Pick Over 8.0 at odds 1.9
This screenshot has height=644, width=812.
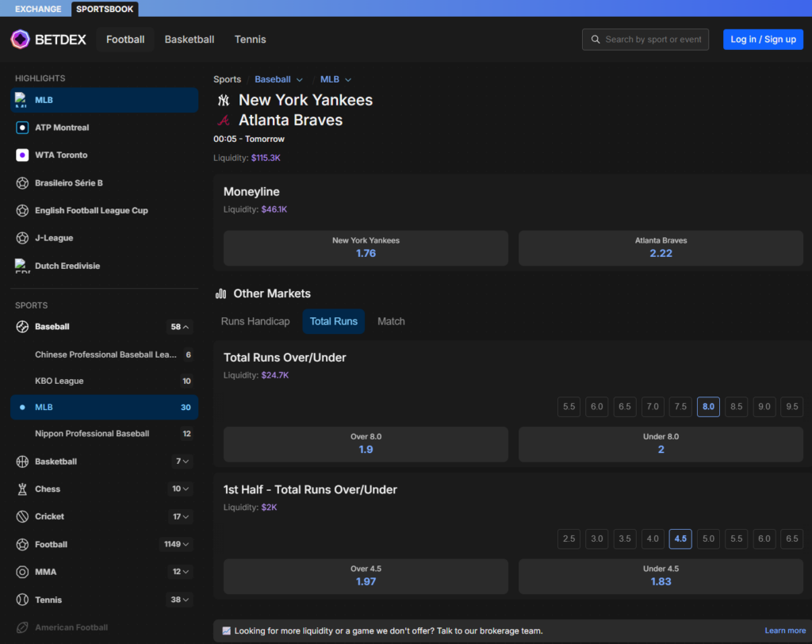click(366, 444)
